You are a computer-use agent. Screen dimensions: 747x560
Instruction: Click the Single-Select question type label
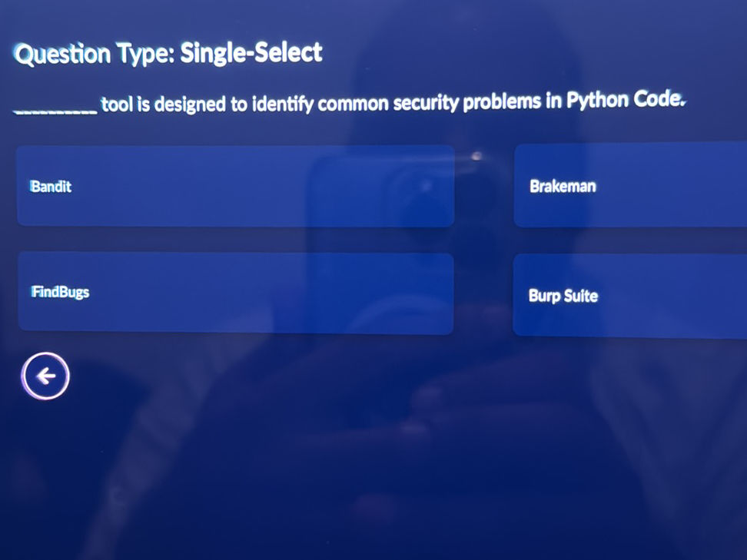(168, 52)
